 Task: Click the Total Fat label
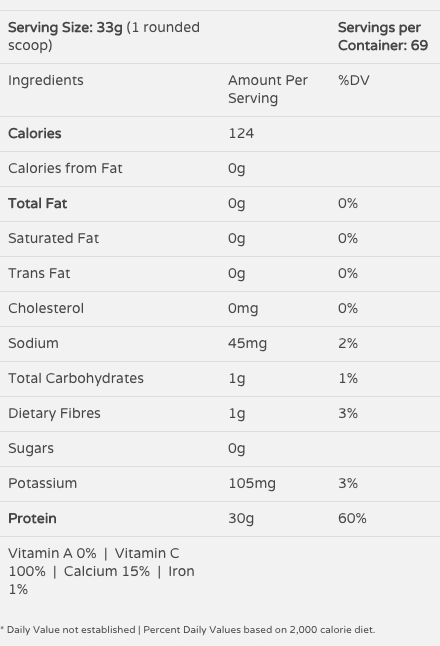point(37,204)
